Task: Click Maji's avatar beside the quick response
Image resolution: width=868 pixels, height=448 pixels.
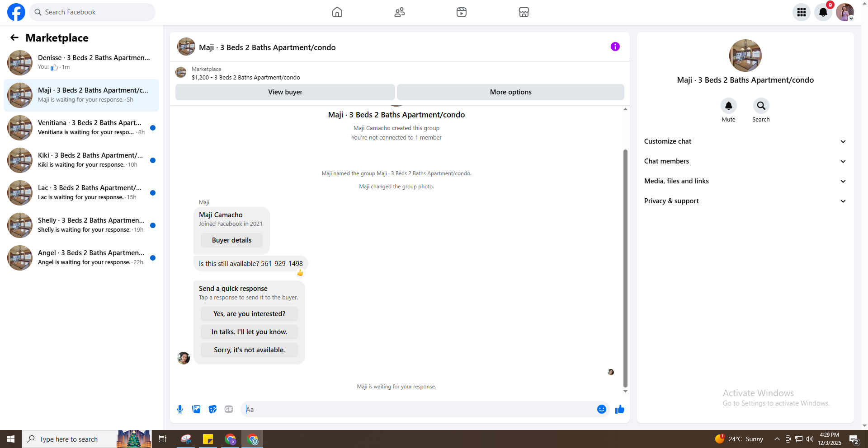Action: (x=184, y=358)
